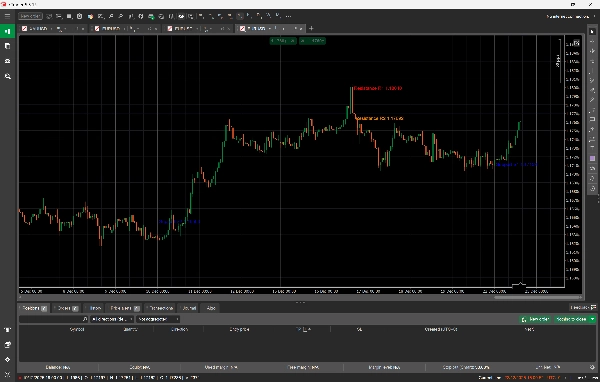Open the hamburger main menu

[x=7, y=16]
